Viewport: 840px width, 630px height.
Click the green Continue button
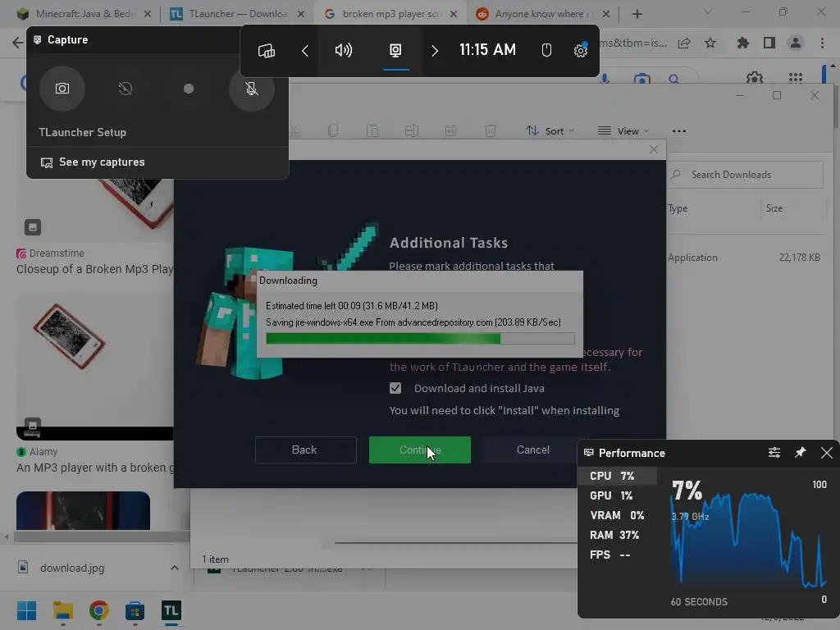pos(420,450)
